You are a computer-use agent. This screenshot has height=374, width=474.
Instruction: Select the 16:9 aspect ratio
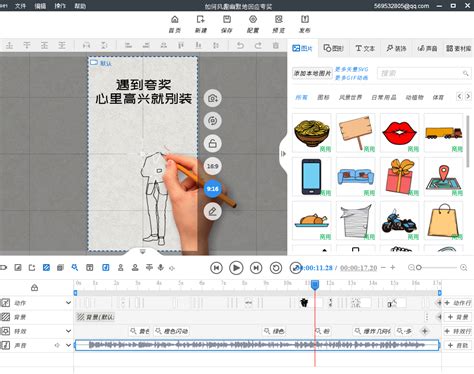pos(213,166)
